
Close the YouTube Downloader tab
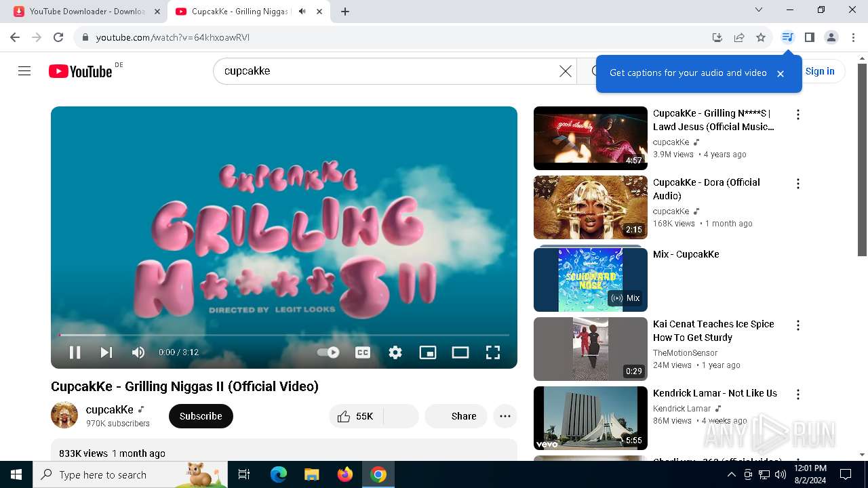[x=157, y=12]
